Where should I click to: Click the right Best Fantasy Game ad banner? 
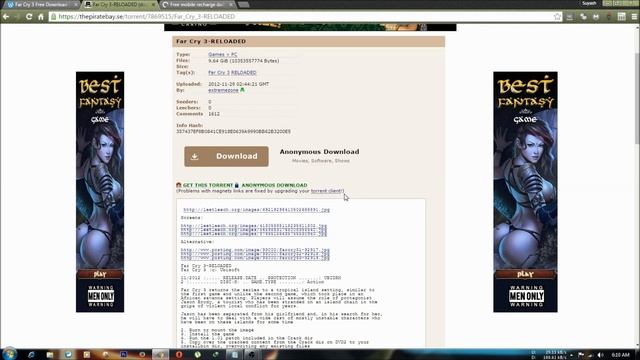(x=525, y=192)
